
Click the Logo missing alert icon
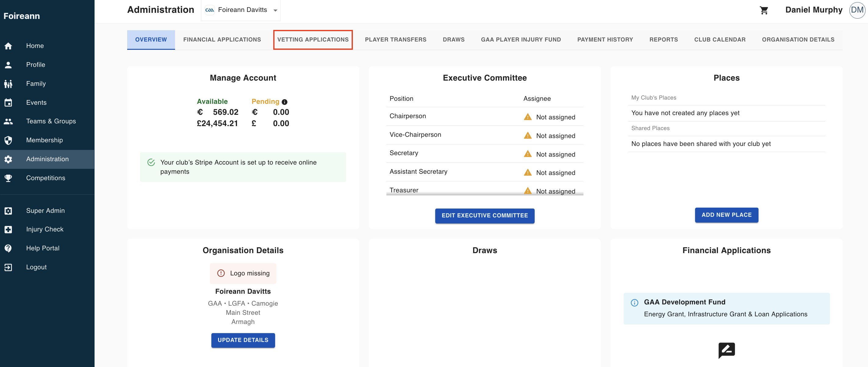pyautogui.click(x=221, y=273)
